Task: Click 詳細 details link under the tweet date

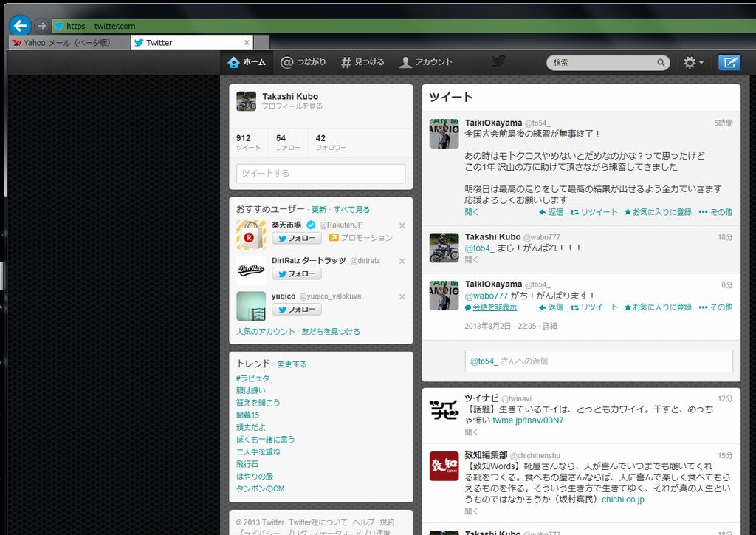Action: point(549,326)
